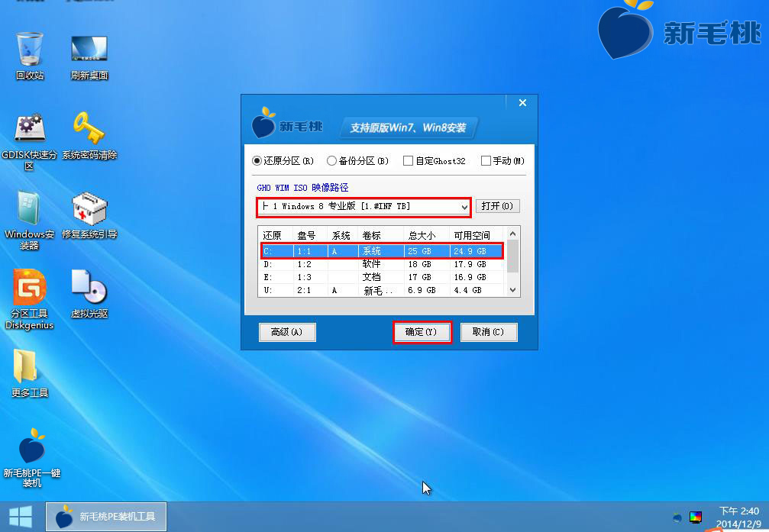This screenshot has width=769, height=532.
Task: Click the peach icon in system tray
Action: (x=677, y=517)
